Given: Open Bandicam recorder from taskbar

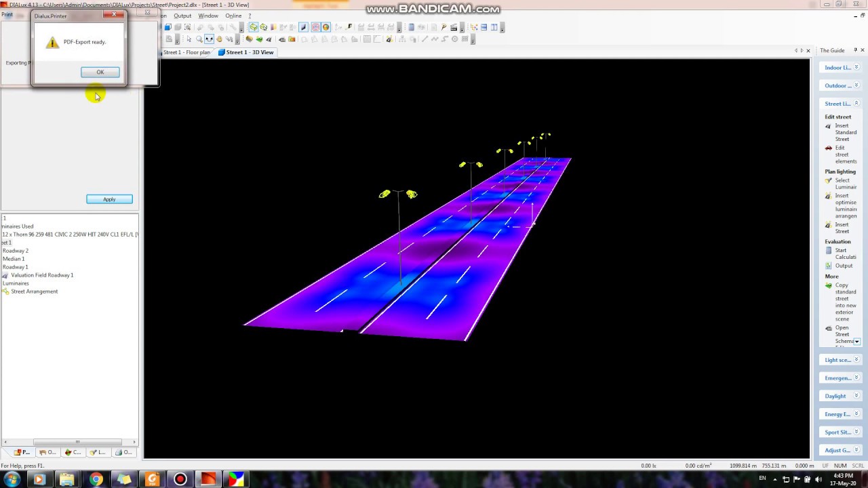Looking at the screenshot, I should [180, 479].
